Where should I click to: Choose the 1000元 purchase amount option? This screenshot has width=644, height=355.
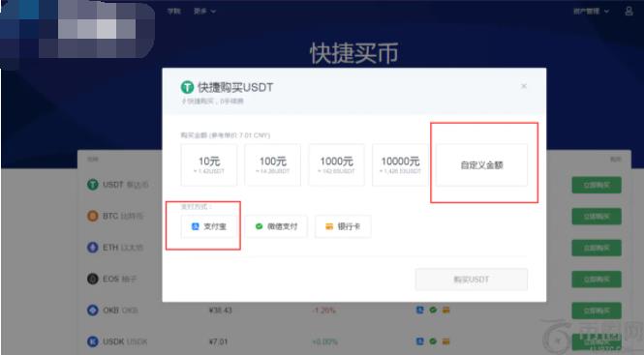pyautogui.click(x=336, y=165)
